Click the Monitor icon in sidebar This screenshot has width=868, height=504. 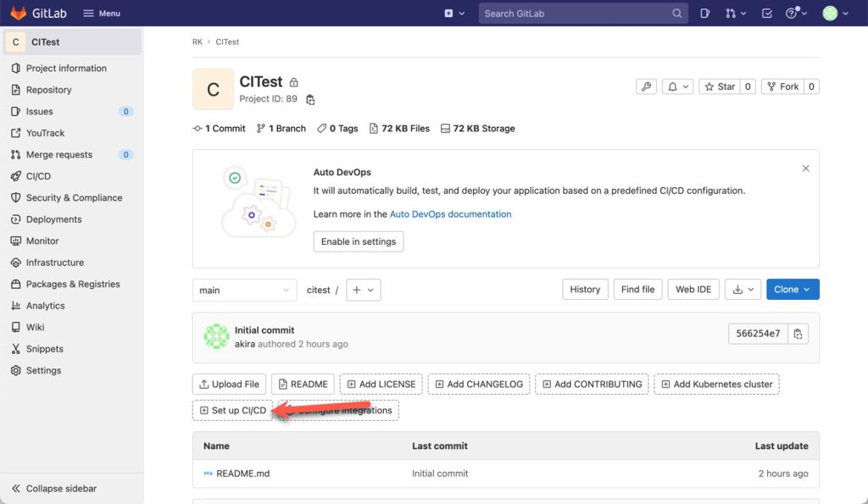15,241
